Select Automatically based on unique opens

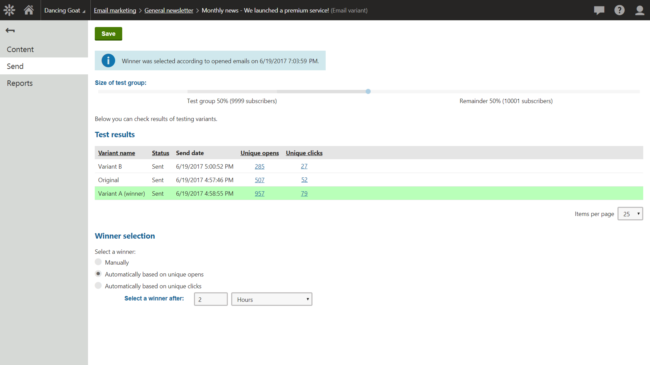98,274
